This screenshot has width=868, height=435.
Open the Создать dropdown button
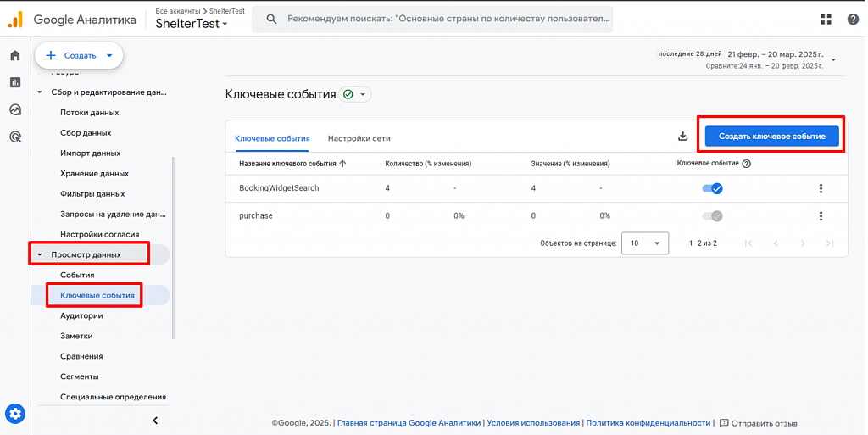pyautogui.click(x=79, y=55)
